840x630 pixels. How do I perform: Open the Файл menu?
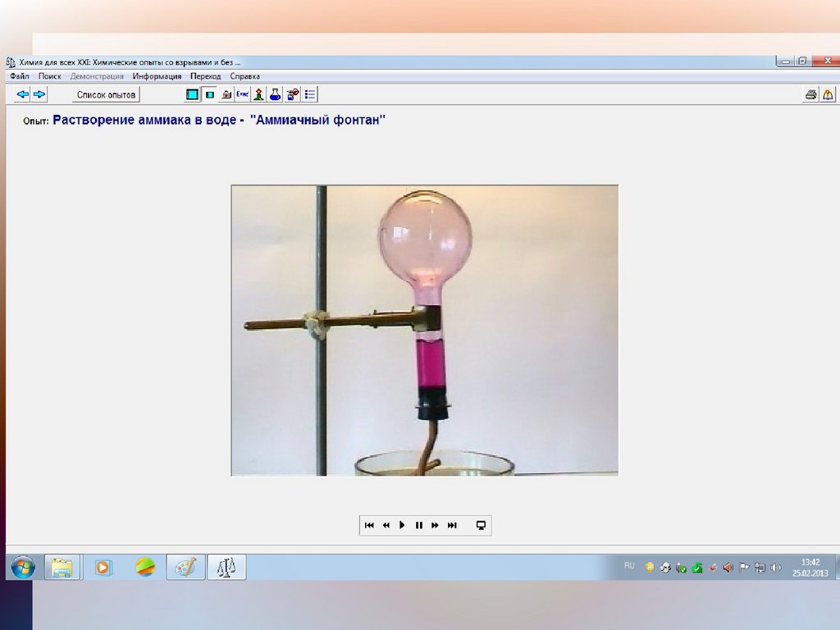click(x=20, y=76)
